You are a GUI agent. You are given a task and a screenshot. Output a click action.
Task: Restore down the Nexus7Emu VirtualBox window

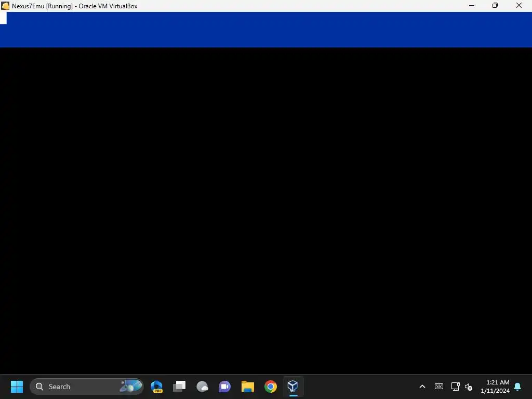(495, 5)
